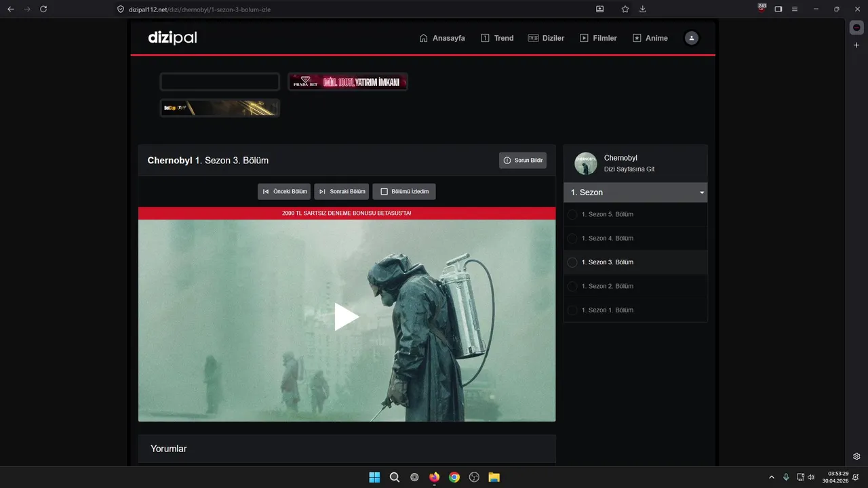Go back with the browser back arrow
The width and height of the screenshot is (868, 488).
10,9
